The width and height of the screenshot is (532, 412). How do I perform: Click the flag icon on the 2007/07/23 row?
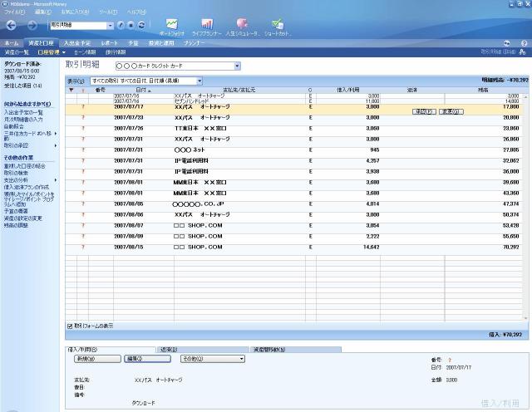[x=83, y=118]
